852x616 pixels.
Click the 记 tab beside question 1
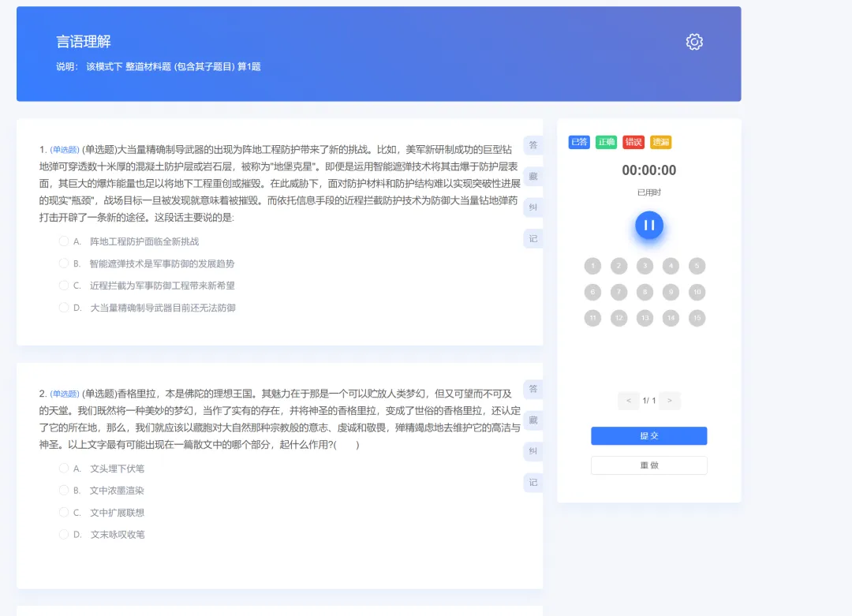pos(533,238)
